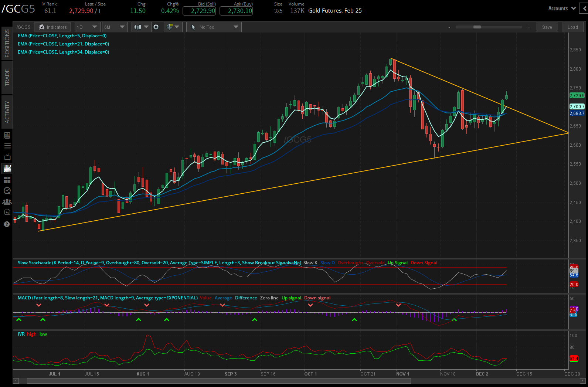This screenshot has width=588, height=387.
Task: Click the Ask (Buy) 2,730.10 button
Action: pyautogui.click(x=236, y=11)
